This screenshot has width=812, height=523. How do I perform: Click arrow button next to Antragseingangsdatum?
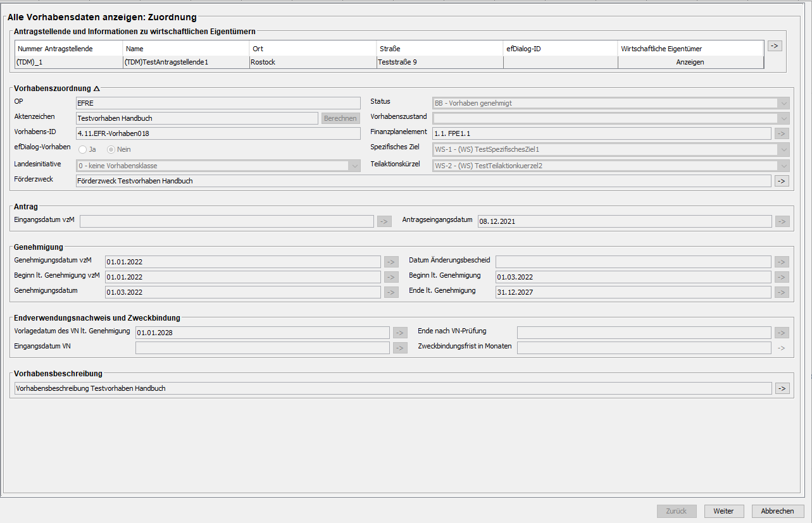pos(782,221)
